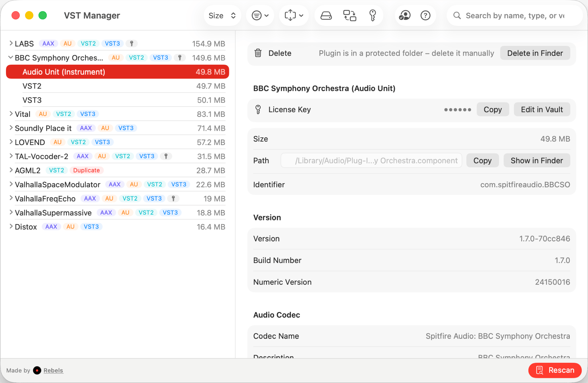Viewport: 588px width, 383px height.
Task: Expand the ValhallaSupermassive plugin row
Action: tap(11, 213)
